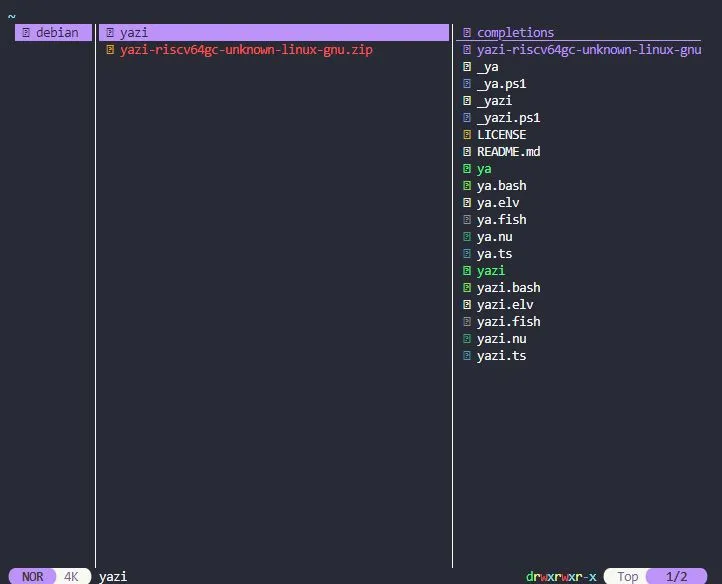Select yazi-riscv64gc-unknown-linux-gnu.zip file name
The height and width of the screenshot is (584, 722).
pyautogui.click(x=246, y=50)
